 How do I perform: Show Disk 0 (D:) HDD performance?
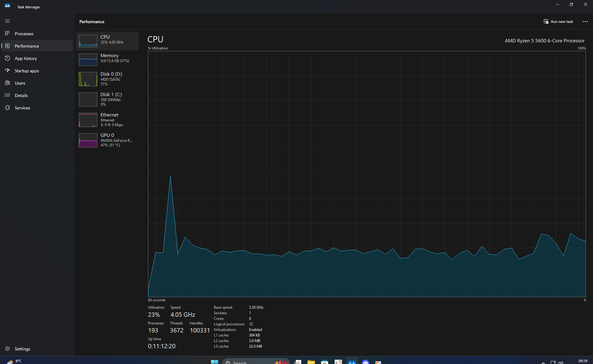click(x=107, y=79)
